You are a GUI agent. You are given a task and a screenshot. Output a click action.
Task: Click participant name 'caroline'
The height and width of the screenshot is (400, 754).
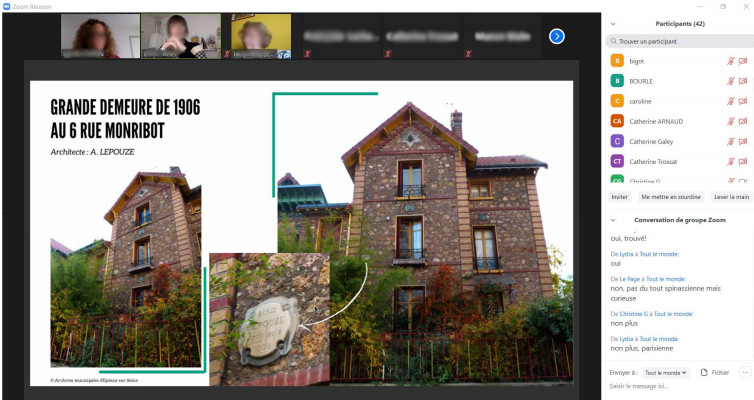coord(640,101)
